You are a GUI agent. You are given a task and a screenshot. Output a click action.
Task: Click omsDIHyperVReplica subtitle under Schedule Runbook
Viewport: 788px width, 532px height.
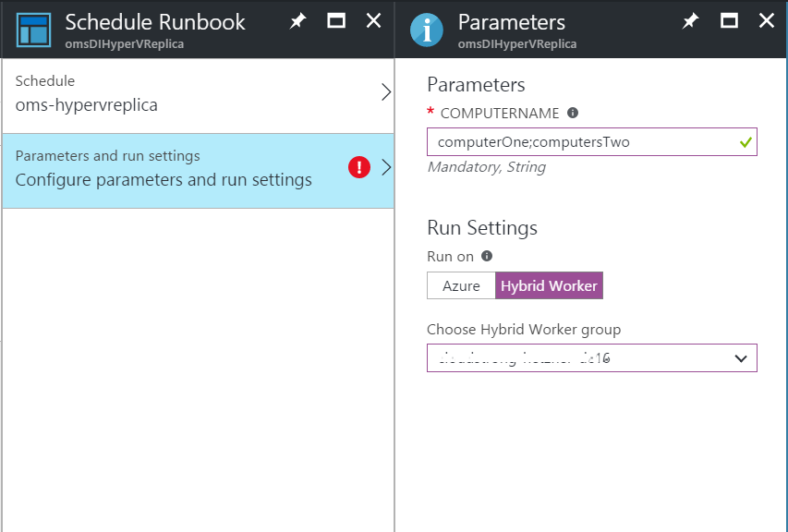pyautogui.click(x=124, y=44)
